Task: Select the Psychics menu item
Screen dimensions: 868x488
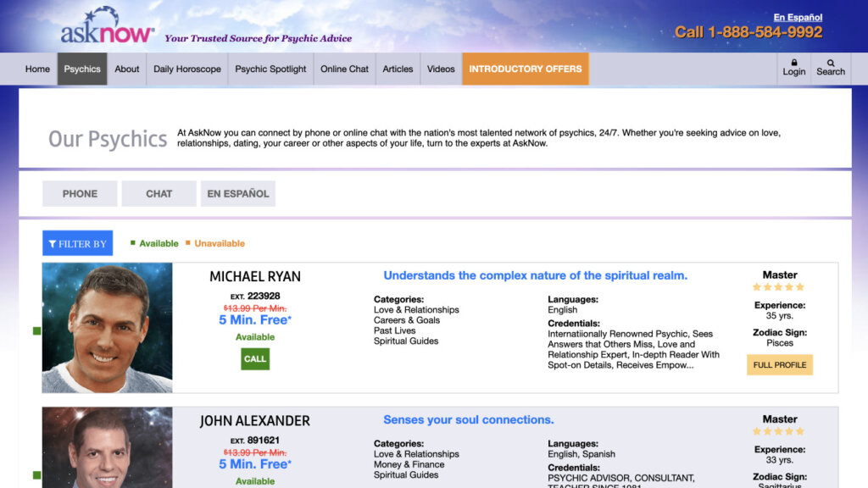Action: click(x=82, y=69)
